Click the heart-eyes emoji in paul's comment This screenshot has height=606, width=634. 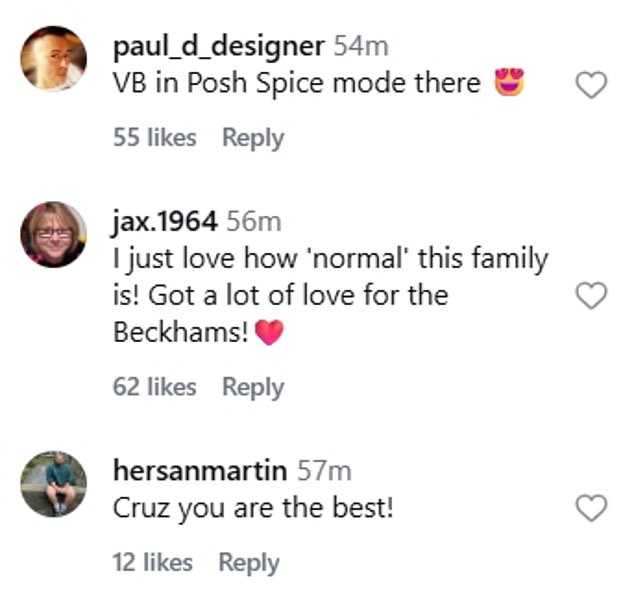[510, 84]
